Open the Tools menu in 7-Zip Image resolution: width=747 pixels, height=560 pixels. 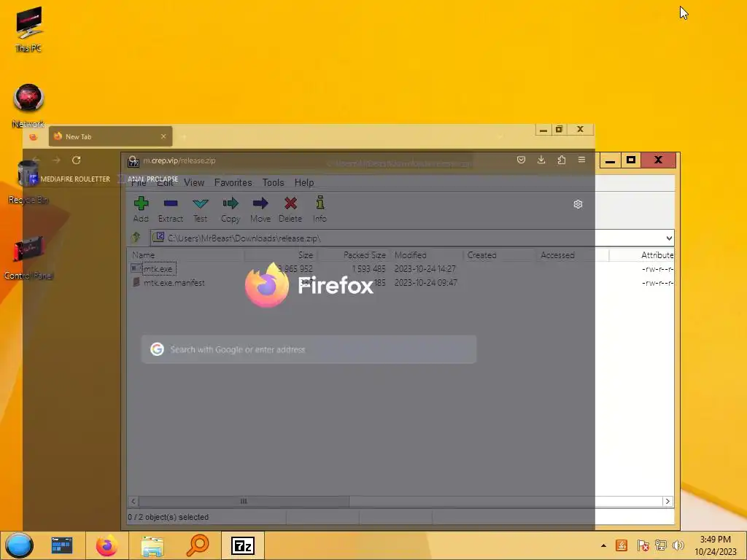click(x=273, y=182)
